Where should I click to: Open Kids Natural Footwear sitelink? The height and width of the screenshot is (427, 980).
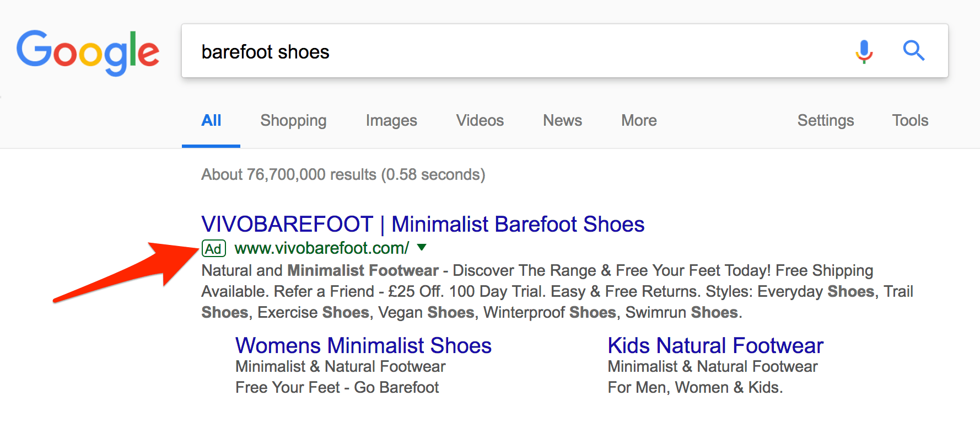(715, 346)
